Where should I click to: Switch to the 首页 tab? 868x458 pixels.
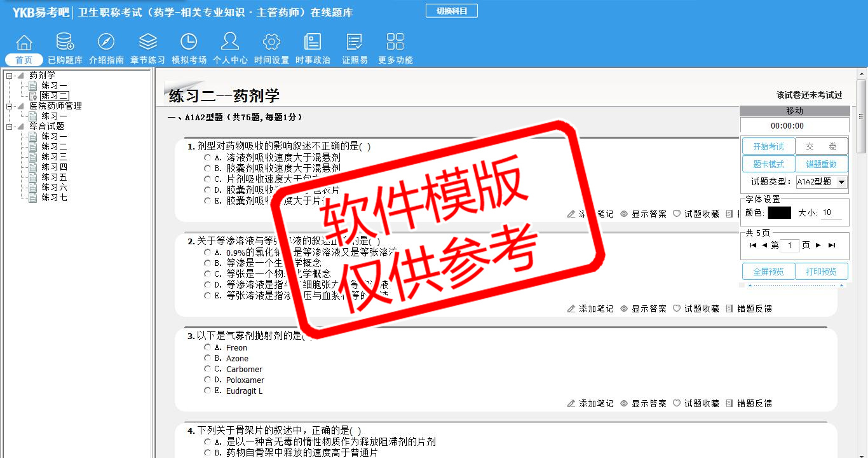point(24,60)
